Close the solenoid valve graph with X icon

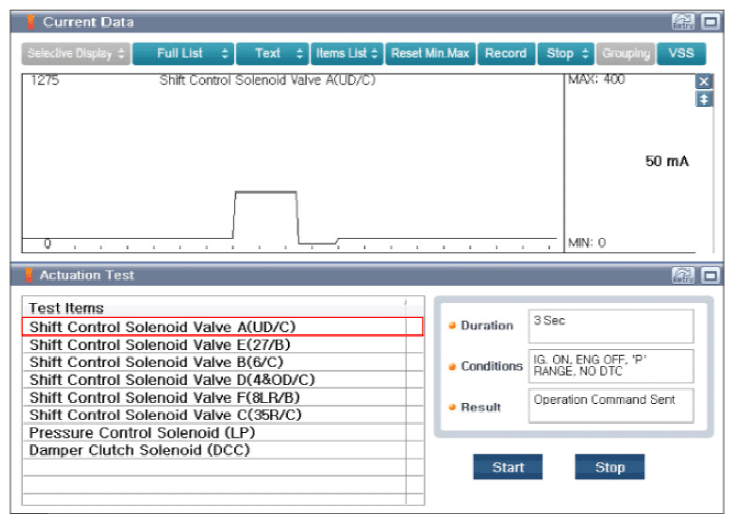click(704, 82)
